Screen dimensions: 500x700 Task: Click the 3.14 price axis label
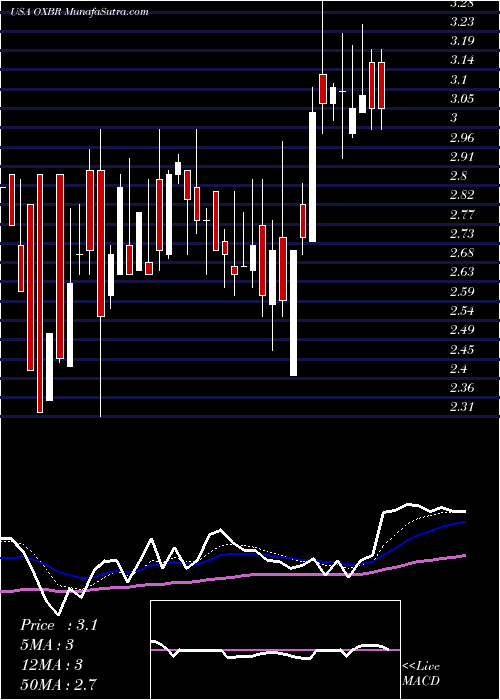462,60
